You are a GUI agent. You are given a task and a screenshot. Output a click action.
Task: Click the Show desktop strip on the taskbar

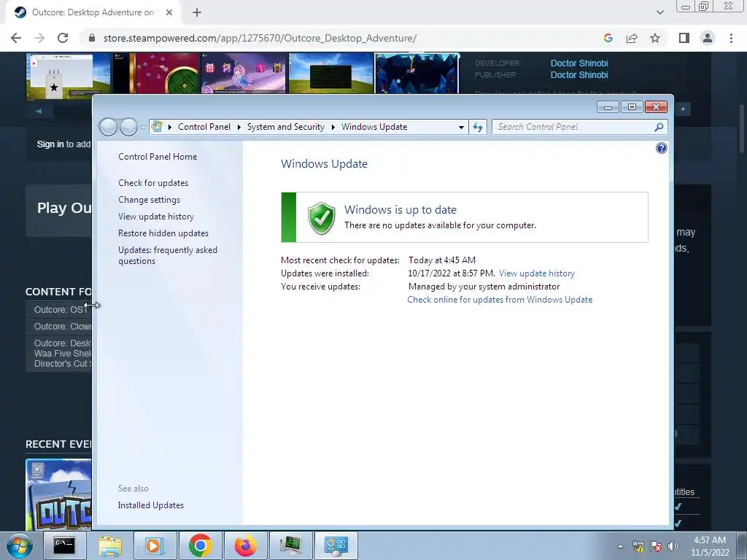742,545
